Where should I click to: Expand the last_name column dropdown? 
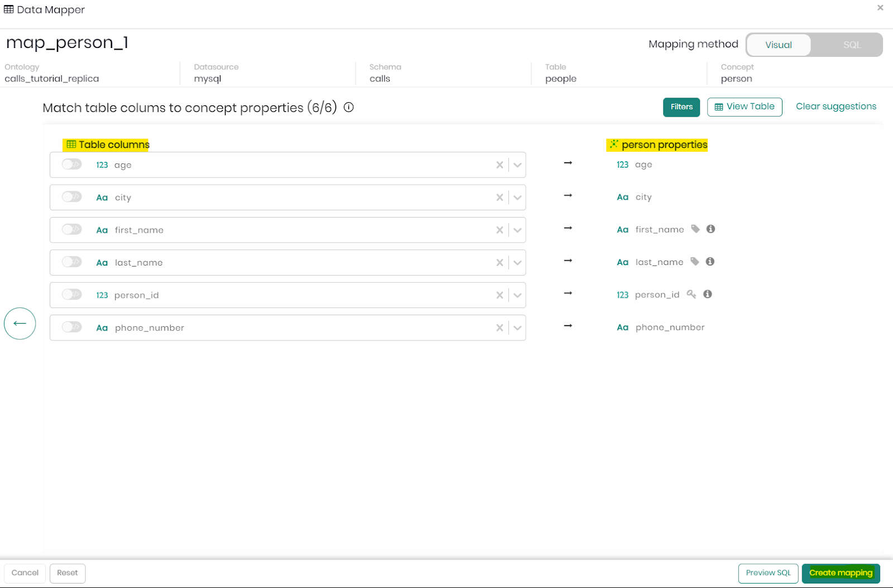[517, 262]
